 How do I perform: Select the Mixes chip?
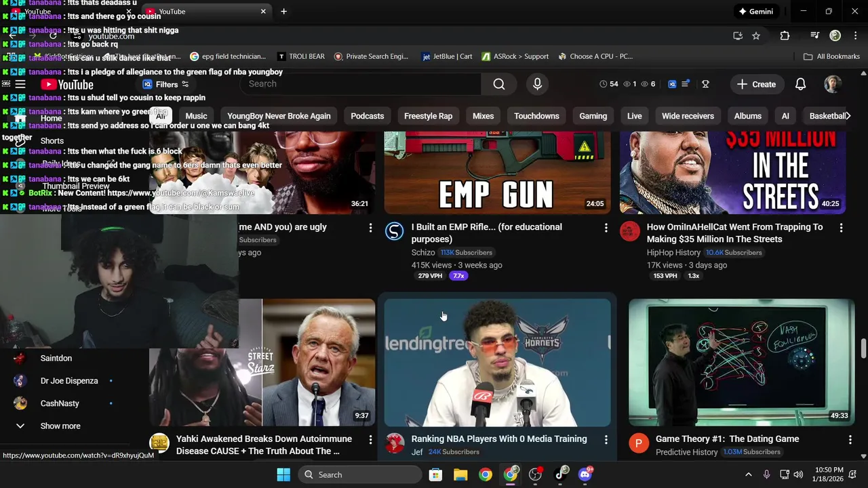click(x=483, y=116)
